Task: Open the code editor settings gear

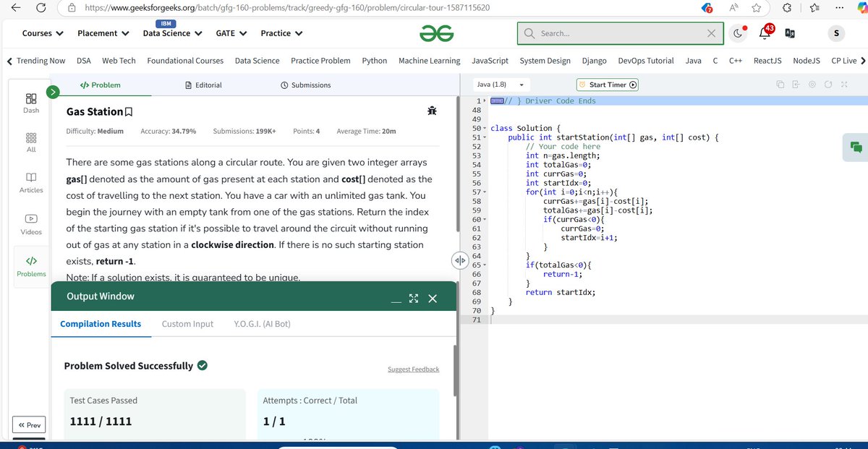Action: click(x=812, y=85)
